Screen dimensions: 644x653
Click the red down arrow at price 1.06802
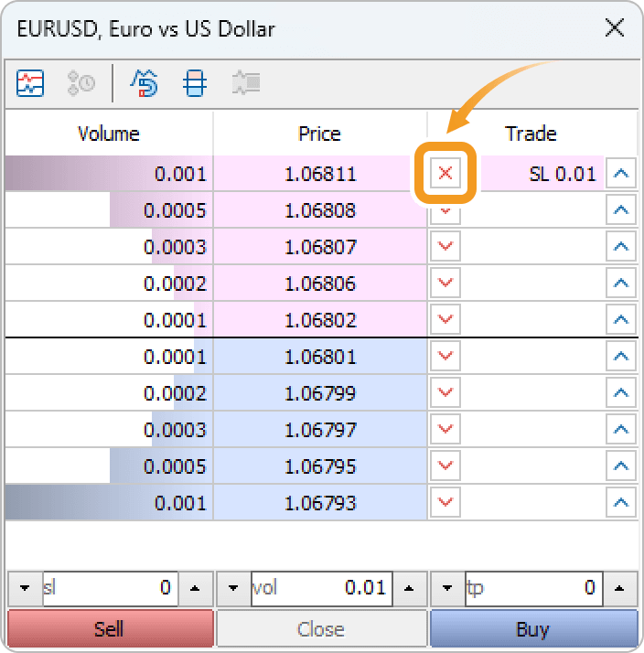pyautogui.click(x=445, y=319)
